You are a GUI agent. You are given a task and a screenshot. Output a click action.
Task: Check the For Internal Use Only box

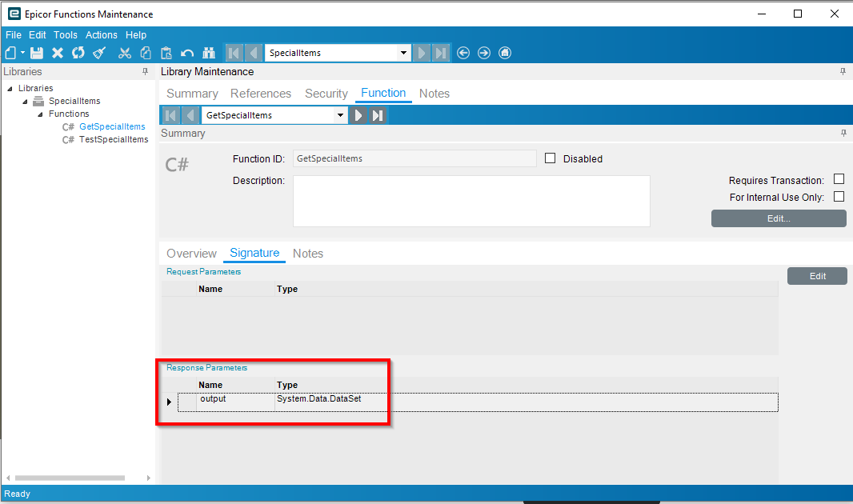[839, 196]
